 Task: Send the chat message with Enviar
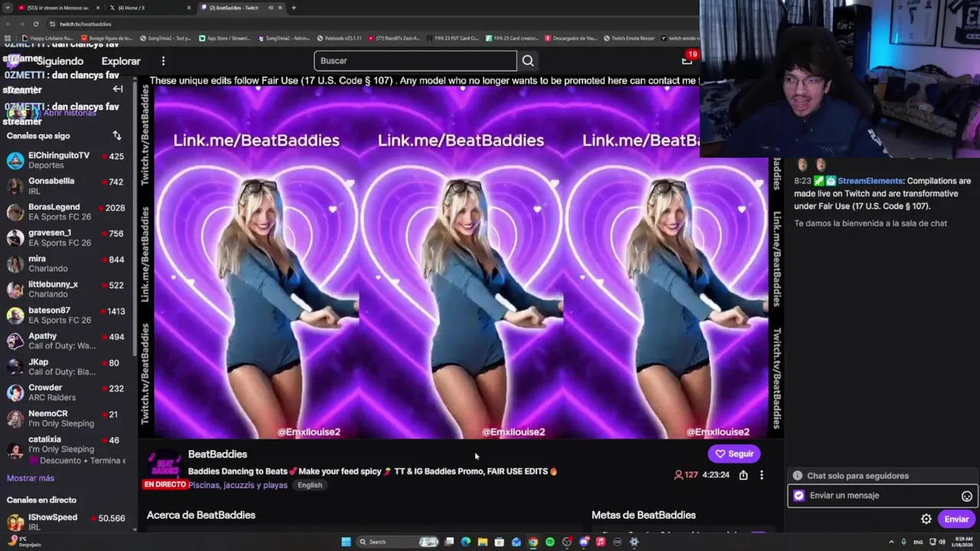(x=956, y=519)
